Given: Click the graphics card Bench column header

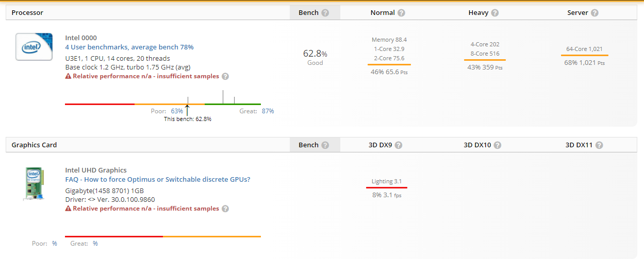Looking at the screenshot, I should coord(308,145).
